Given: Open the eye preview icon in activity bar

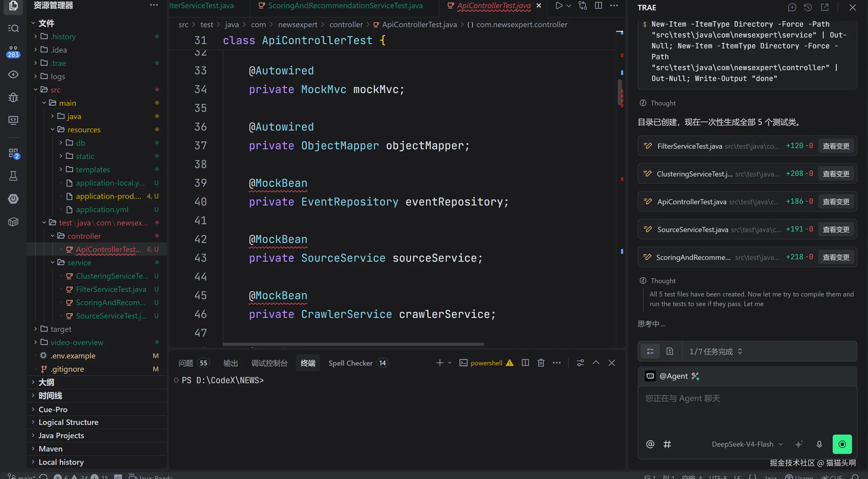Looking at the screenshot, I should point(13,75).
